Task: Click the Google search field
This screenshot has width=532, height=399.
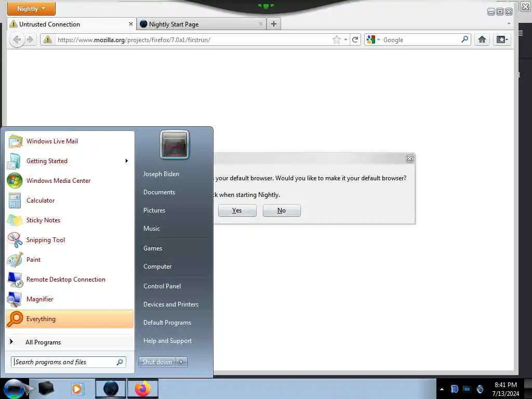Action: click(421, 39)
